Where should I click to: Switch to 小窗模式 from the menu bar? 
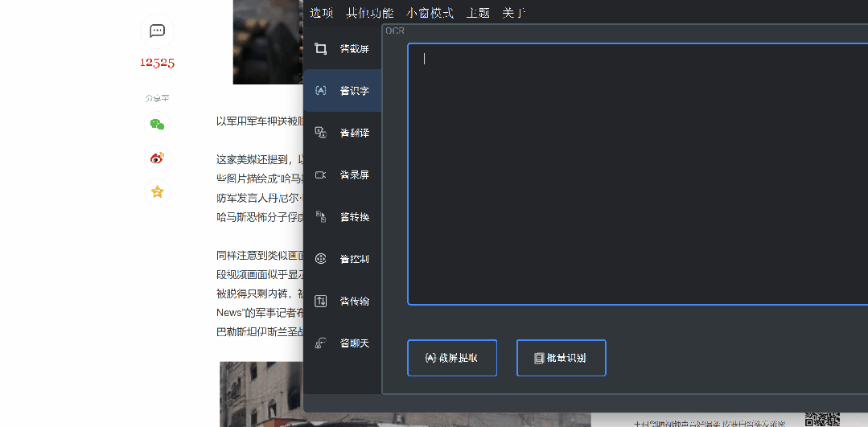pyautogui.click(x=430, y=13)
